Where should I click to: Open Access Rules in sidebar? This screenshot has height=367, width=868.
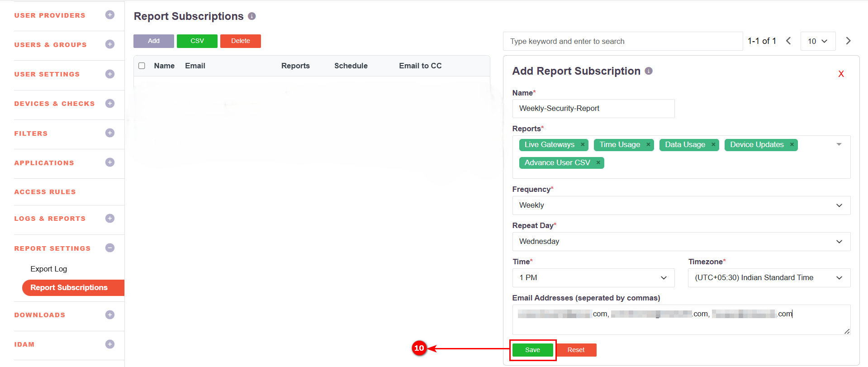pyautogui.click(x=45, y=192)
